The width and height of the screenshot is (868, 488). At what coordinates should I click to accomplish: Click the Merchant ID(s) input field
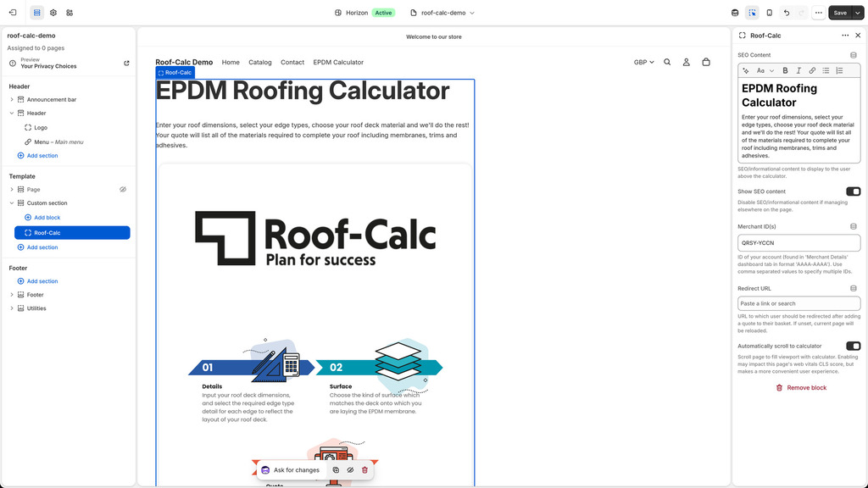pos(798,243)
